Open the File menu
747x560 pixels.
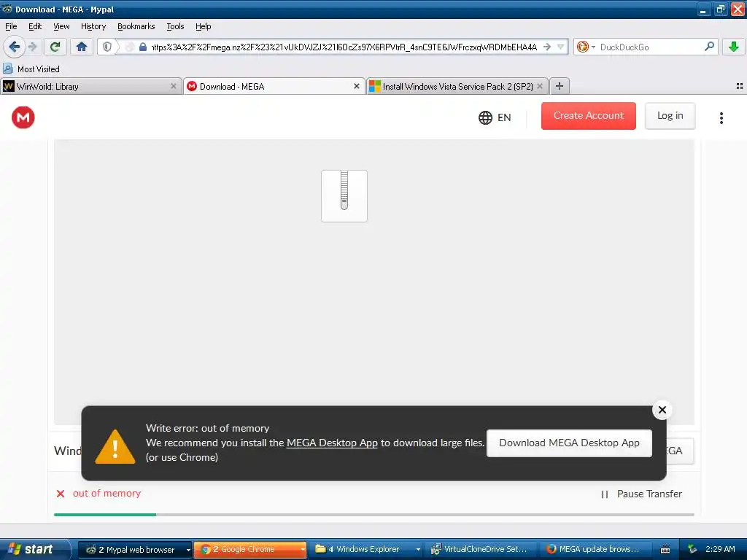click(x=11, y=26)
